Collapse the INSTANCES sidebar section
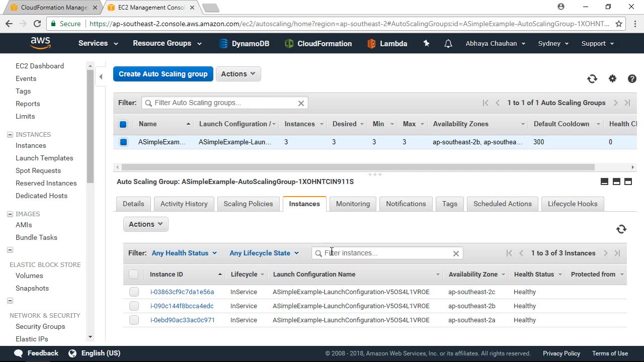This screenshot has width=644, height=362. [x=10, y=135]
